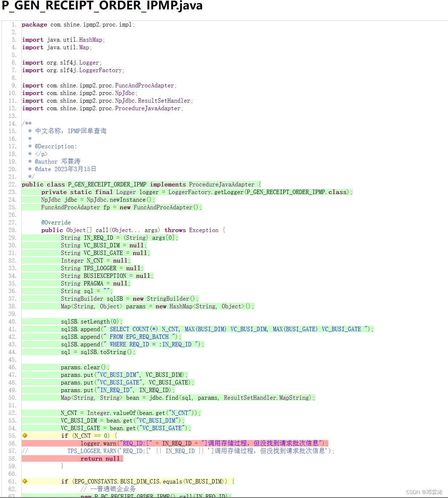Click the params.clear() statement
The height and width of the screenshot is (498, 448).
pos(85,367)
